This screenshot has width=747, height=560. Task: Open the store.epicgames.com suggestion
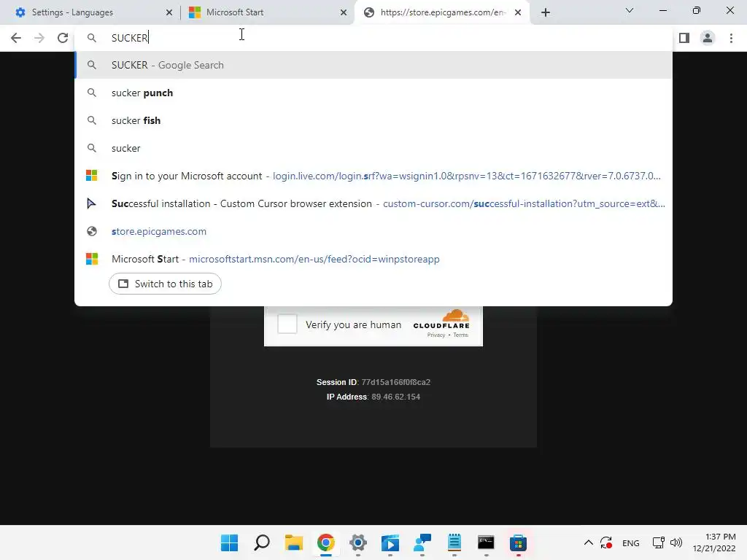tap(373, 231)
